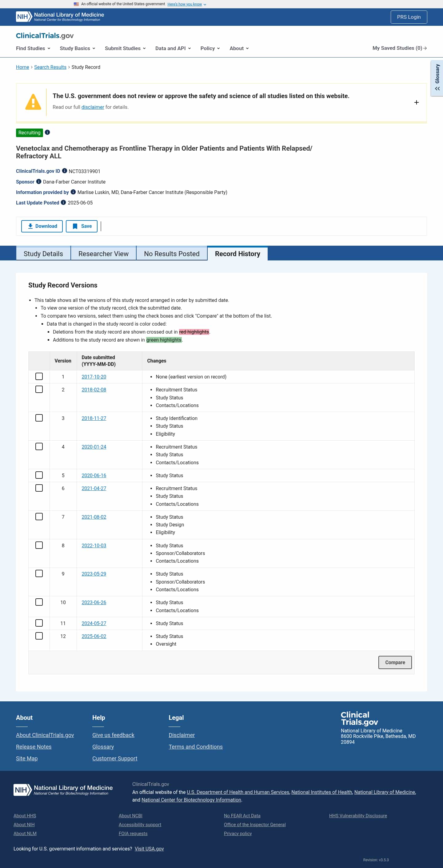
Task: Open version submitted 2021-08-02
Action: point(94,517)
